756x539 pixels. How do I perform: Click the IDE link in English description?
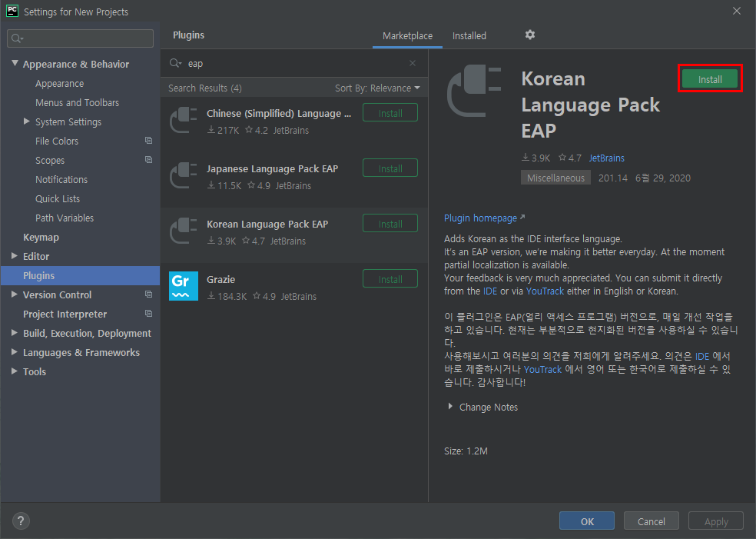[x=490, y=291]
